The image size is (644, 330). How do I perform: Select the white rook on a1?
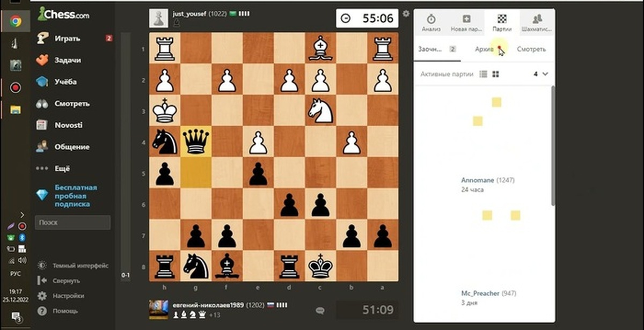click(383, 48)
